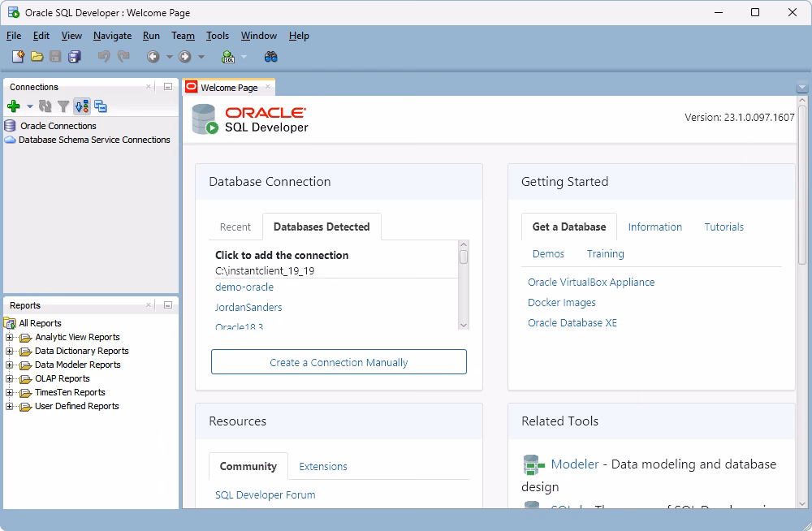
Task: Open the Back button history dropdown arrow
Action: (170, 57)
